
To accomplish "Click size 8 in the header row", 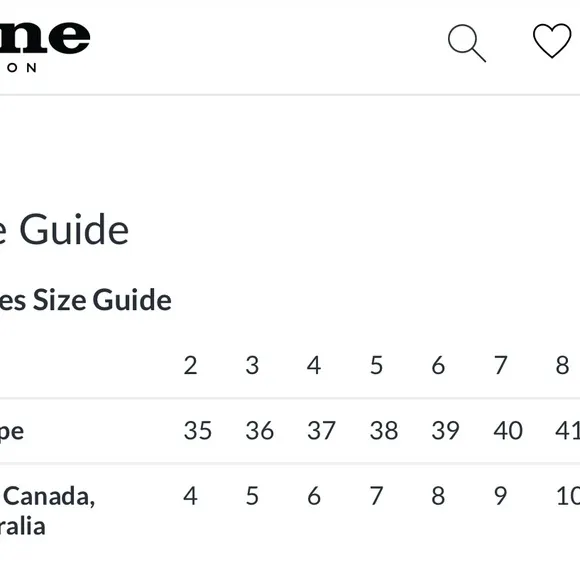I will click(562, 365).
